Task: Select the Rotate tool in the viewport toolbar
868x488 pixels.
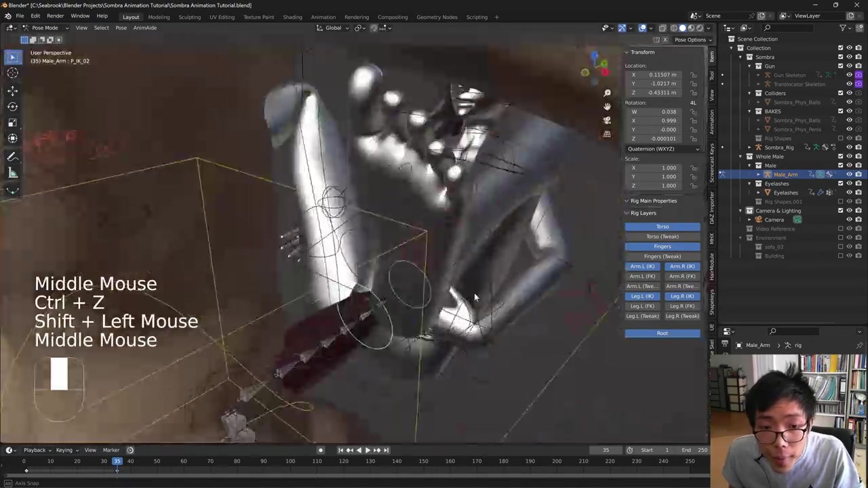Action: click(12, 106)
